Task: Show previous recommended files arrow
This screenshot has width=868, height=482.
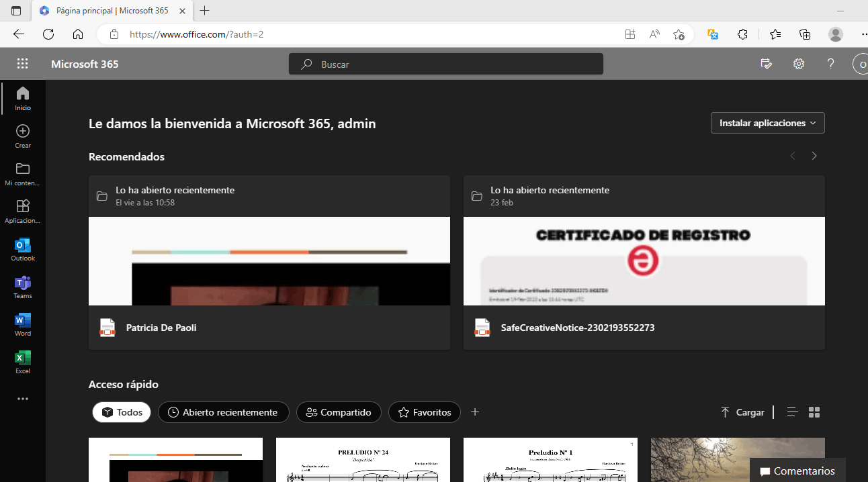Action: tap(793, 156)
